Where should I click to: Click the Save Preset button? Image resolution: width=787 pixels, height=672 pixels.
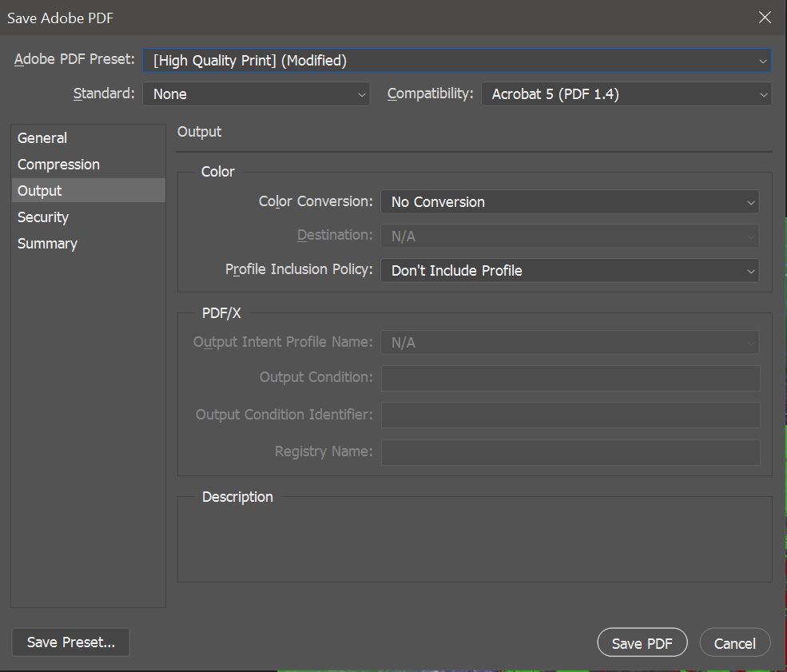71,642
